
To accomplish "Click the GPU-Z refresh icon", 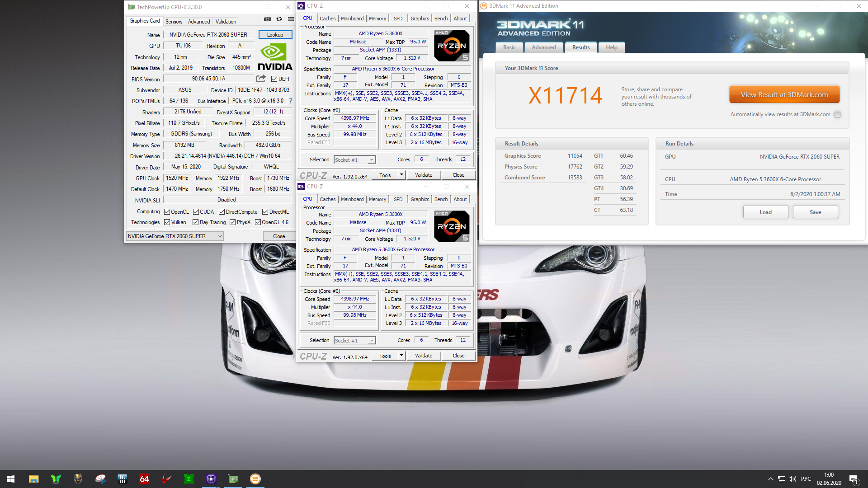I will (x=279, y=19).
